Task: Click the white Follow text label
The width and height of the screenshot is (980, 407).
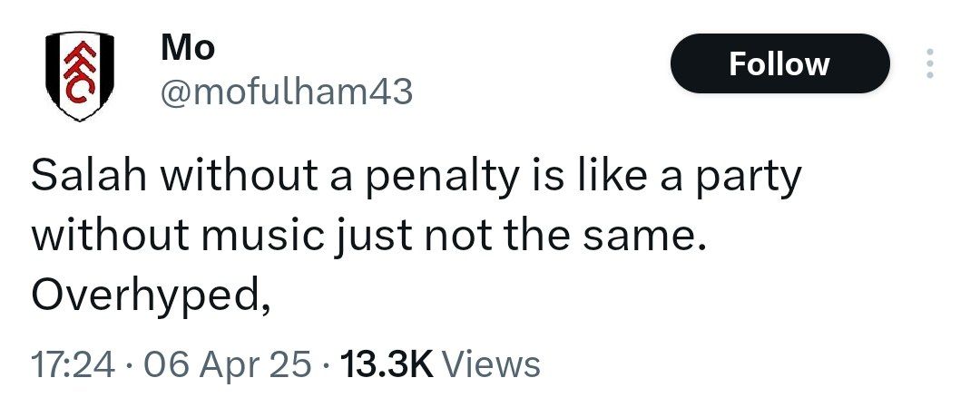Action: pos(779,63)
